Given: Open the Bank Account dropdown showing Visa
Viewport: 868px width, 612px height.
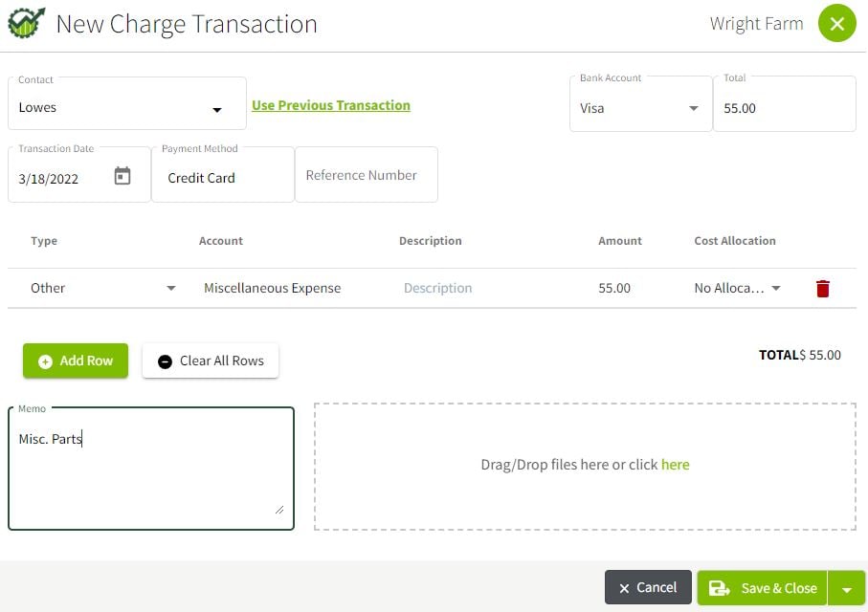Looking at the screenshot, I should tap(695, 109).
